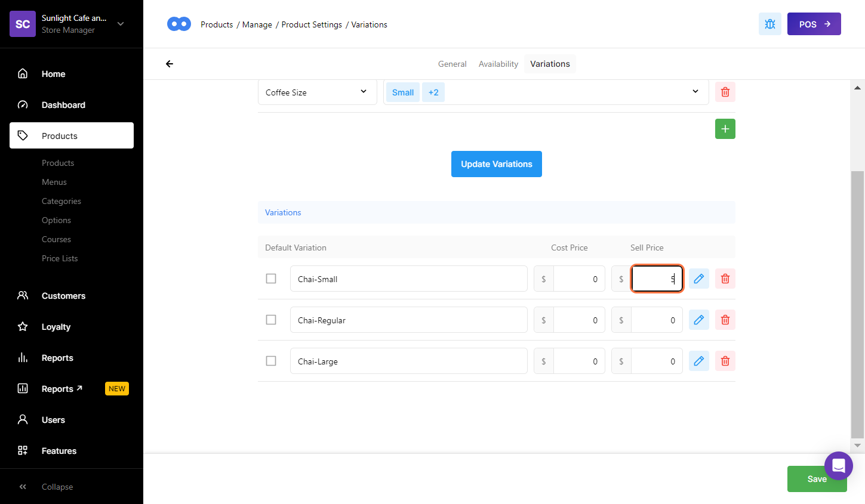Click the green plus add option button

coord(725,129)
